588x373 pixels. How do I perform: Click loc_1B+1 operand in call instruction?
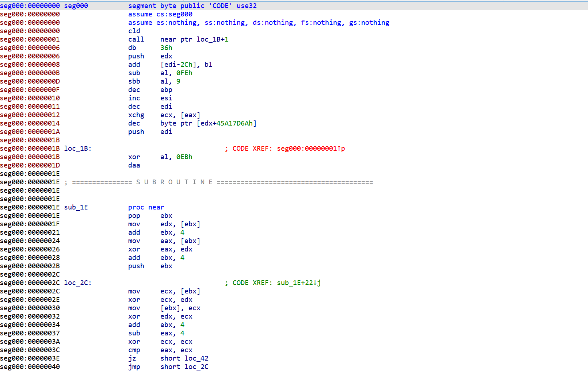click(x=213, y=39)
